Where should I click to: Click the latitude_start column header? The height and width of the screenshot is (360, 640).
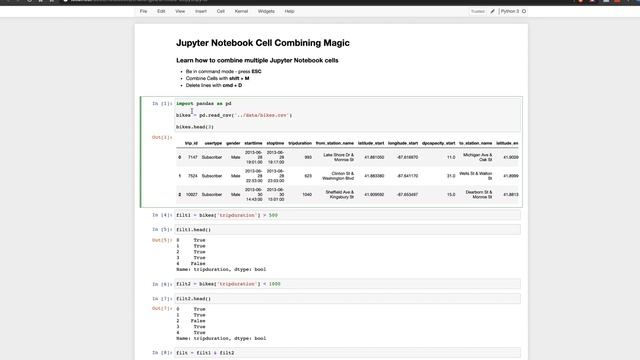pyautogui.click(x=371, y=143)
